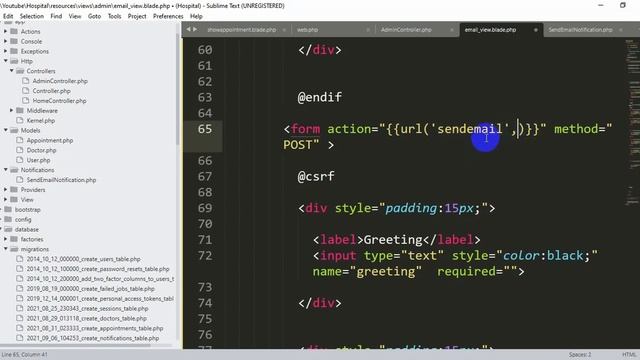Open the Edit menu
This screenshot has width=640, height=360.
tap(8, 16)
